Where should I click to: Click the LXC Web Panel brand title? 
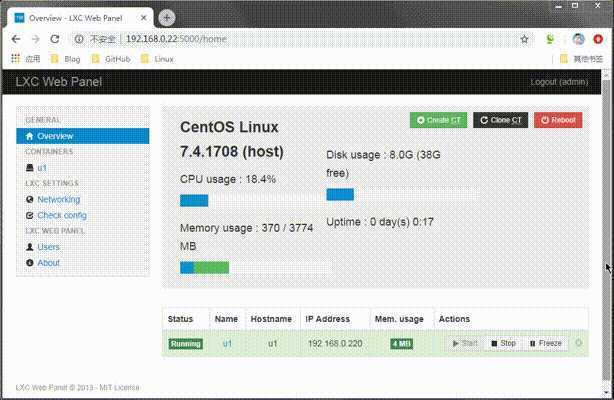59,82
